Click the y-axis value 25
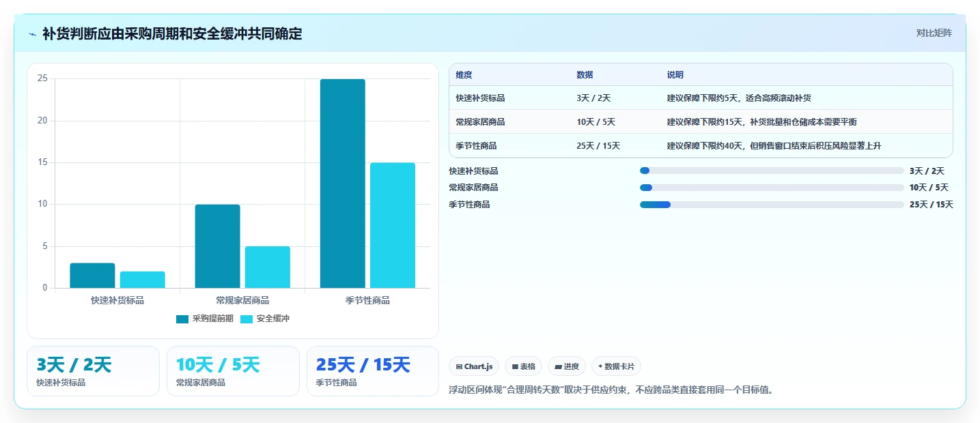This screenshot has width=980, height=423. (x=42, y=78)
